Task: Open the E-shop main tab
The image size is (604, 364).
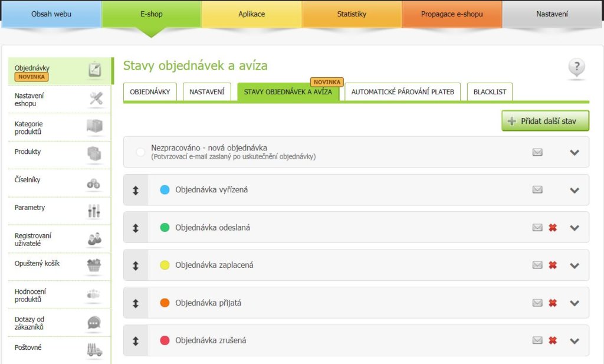Action: 152,14
